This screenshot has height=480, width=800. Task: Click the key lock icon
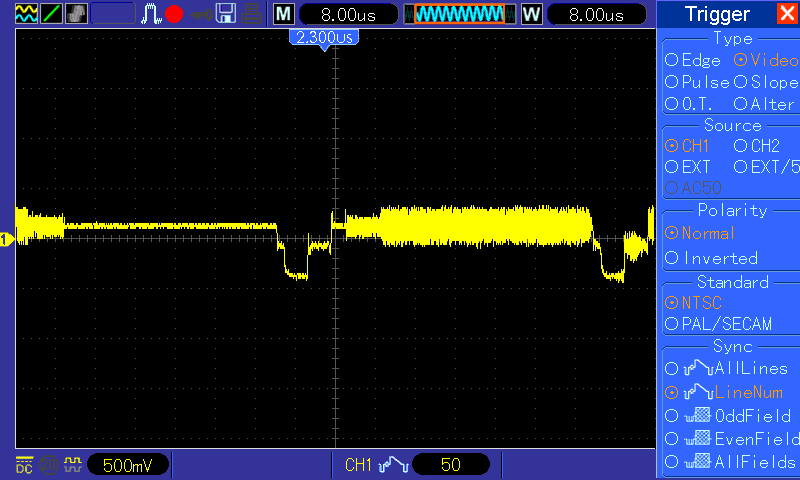pos(201,15)
